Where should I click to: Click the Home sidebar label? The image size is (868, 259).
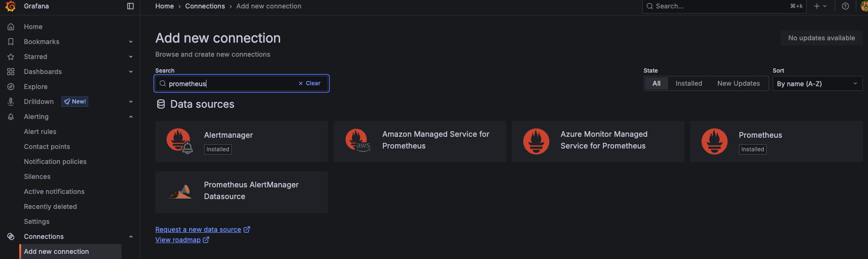(33, 27)
